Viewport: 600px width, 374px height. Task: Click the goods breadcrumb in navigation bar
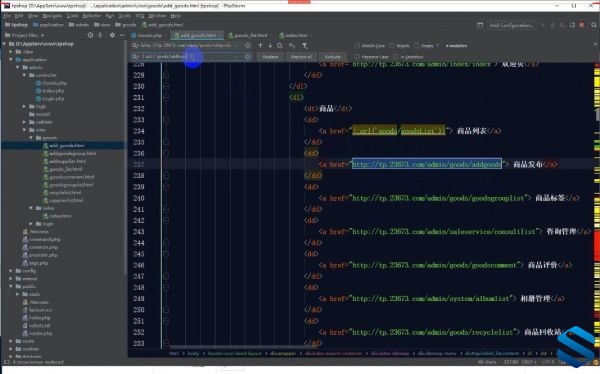point(126,25)
